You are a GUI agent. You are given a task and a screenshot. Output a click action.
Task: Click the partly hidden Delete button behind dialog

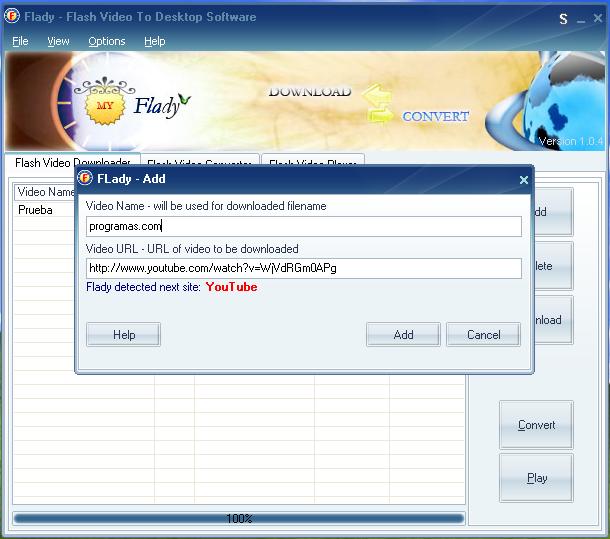click(x=553, y=266)
